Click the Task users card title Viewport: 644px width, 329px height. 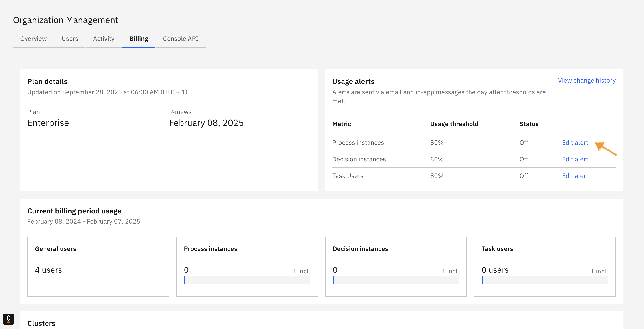497,249
